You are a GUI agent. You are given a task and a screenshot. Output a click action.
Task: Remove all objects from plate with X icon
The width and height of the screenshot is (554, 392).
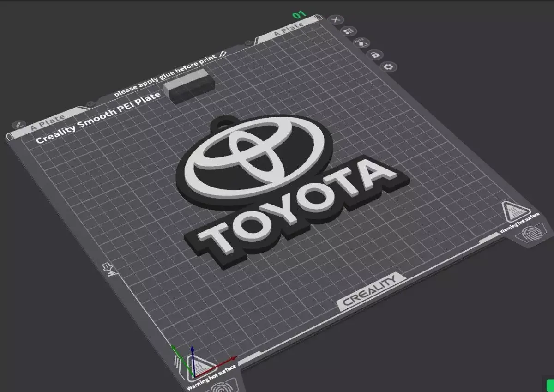point(336,20)
